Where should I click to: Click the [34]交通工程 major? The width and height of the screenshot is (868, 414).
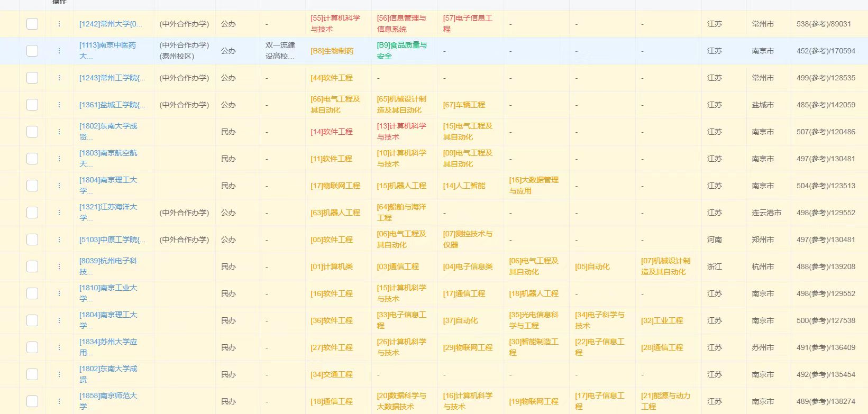(x=332, y=374)
